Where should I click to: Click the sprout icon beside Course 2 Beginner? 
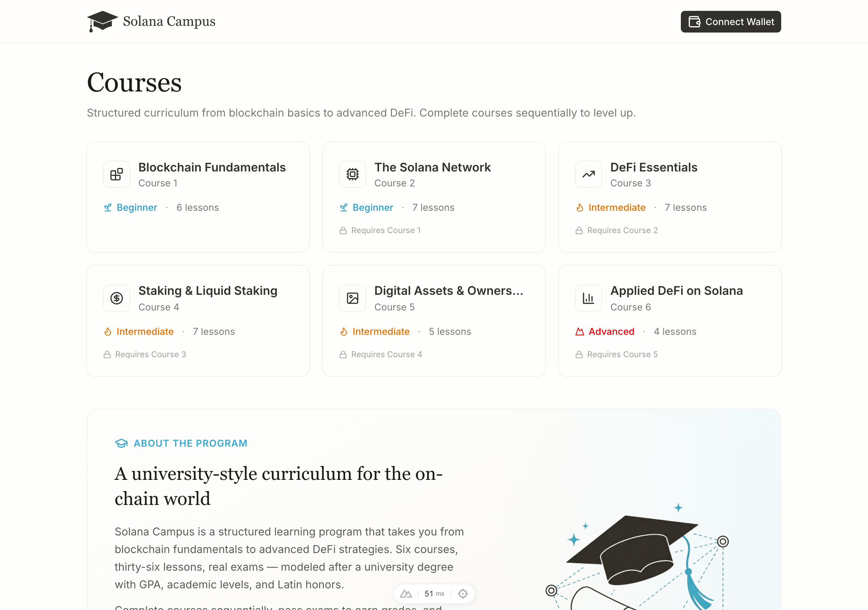point(344,207)
